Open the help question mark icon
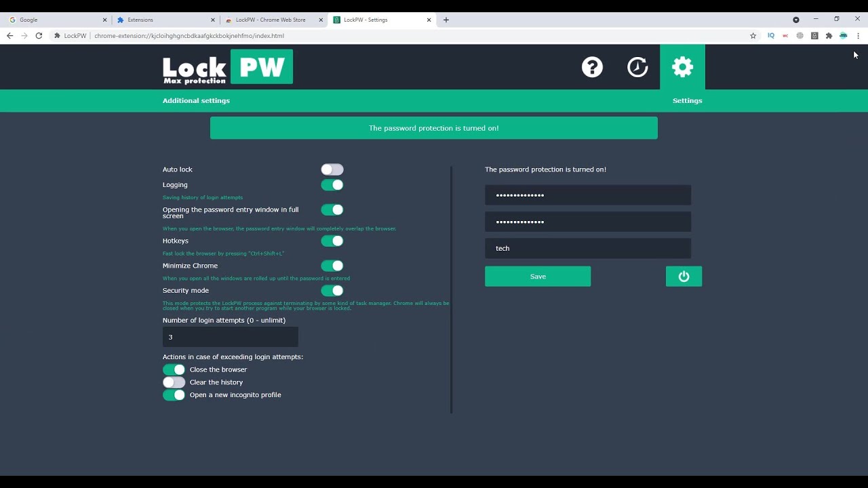 (x=592, y=67)
